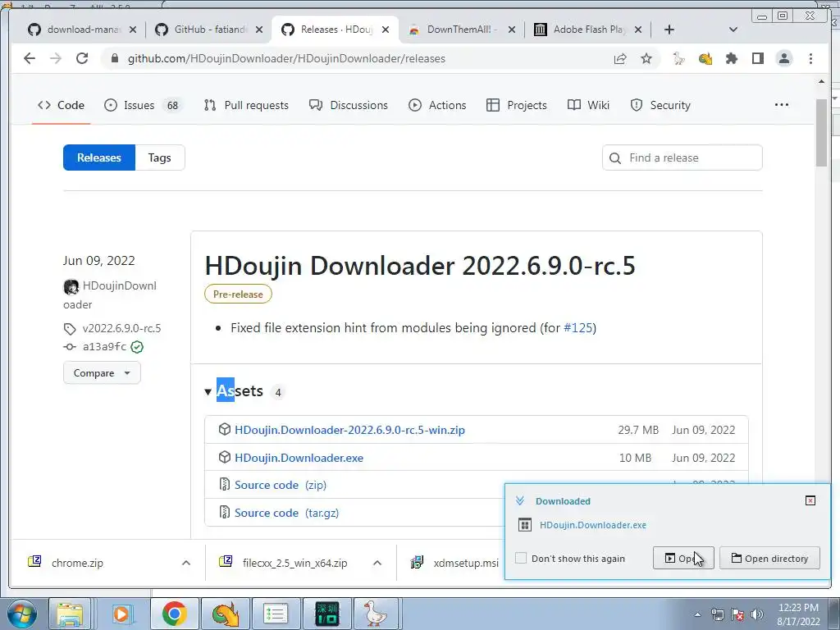Viewport: 840px width, 630px height.
Task: Click the goose extension icon in toolbar
Action: pyautogui.click(x=678, y=58)
